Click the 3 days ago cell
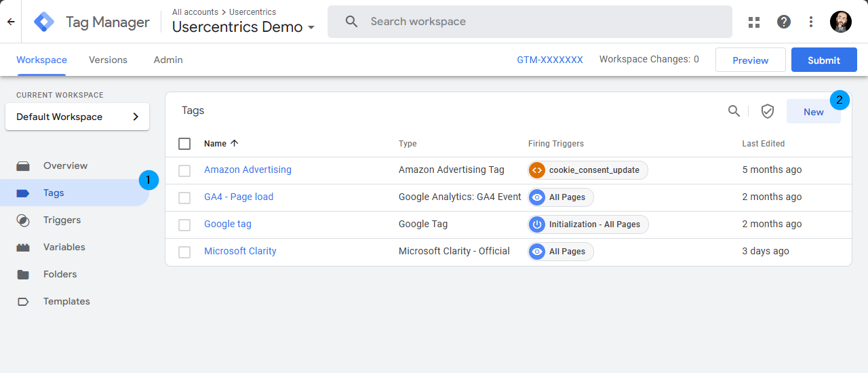Screen dimensions: 868x373 [x=766, y=251]
